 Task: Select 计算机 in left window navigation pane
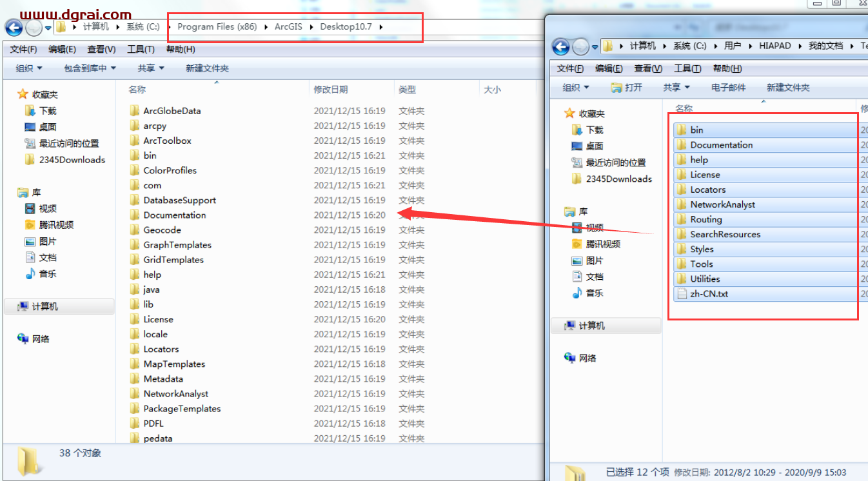[x=45, y=307]
